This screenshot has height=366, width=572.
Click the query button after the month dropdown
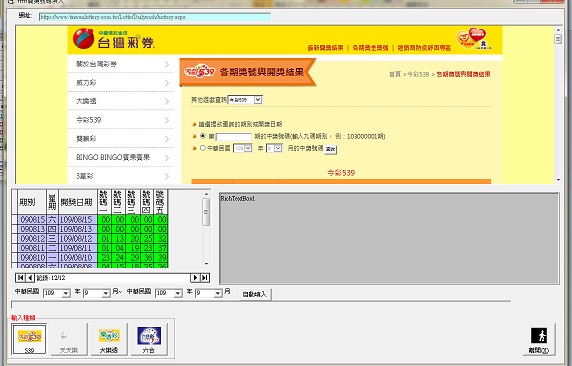(331, 149)
